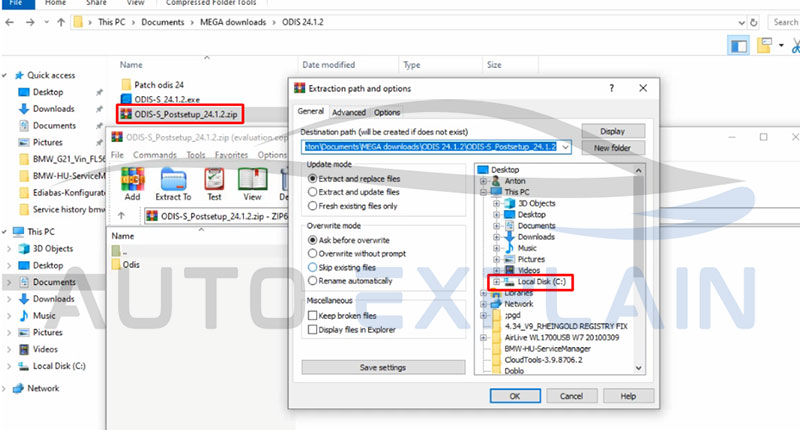The height and width of the screenshot is (430, 800).
Task: Switch to the General tab
Action: pos(311,111)
